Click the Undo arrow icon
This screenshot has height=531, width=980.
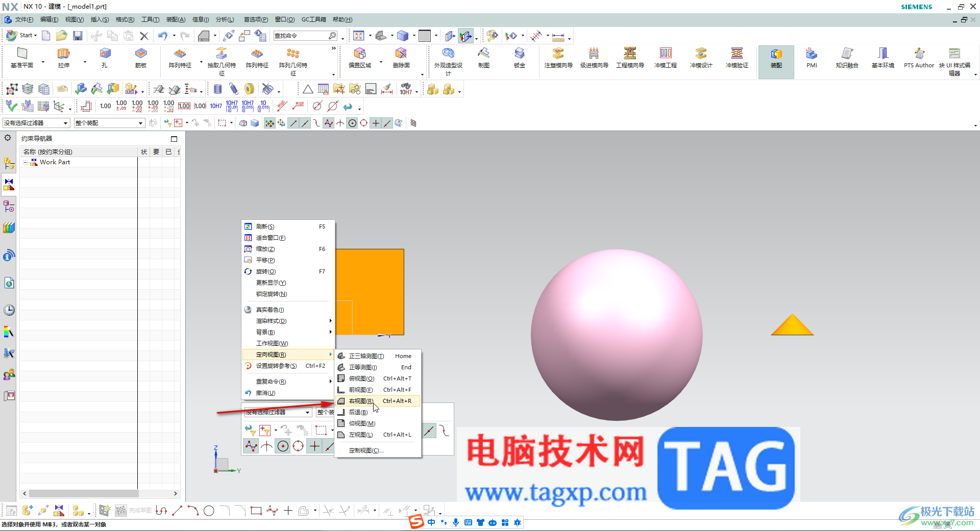tap(162, 35)
